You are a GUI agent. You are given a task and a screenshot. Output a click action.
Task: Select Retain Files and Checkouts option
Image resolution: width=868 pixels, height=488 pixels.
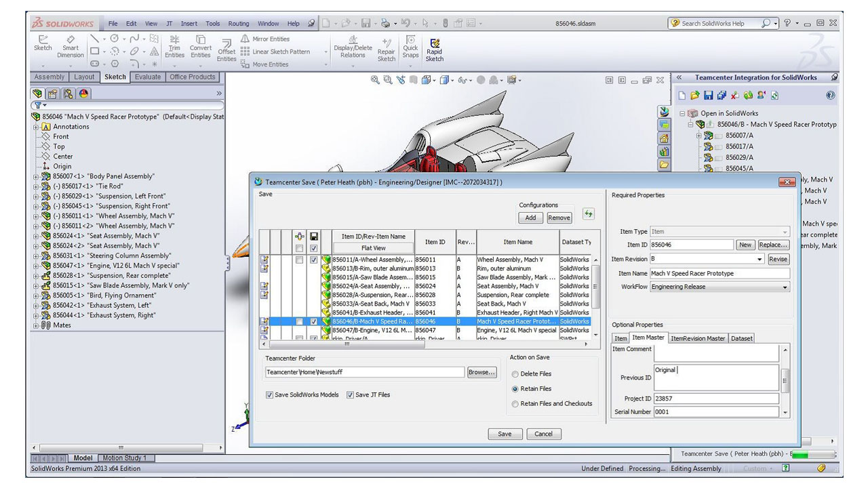515,403
